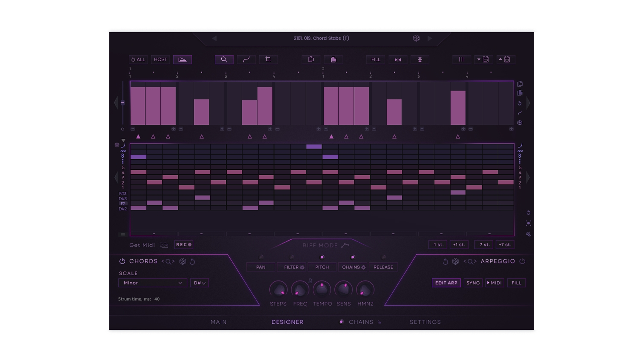Select the crop tool in the top toolbar
The width and height of the screenshot is (644, 362).
(x=268, y=59)
